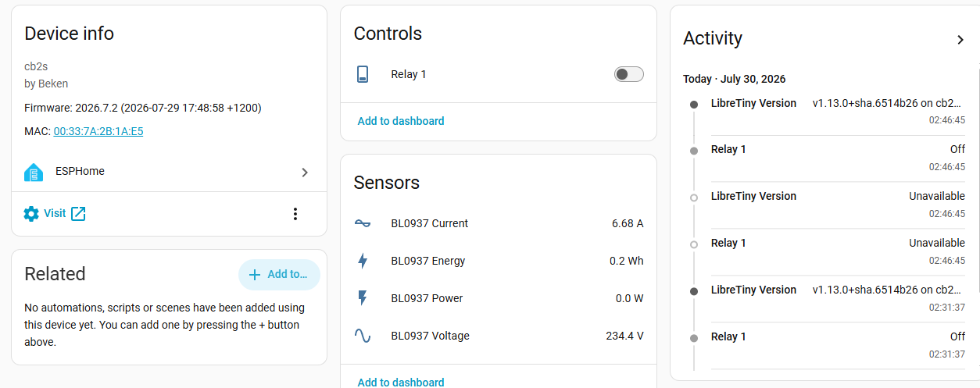Click Add to dashboard under Controls
Screen dimensions: 980x388
[x=401, y=121]
